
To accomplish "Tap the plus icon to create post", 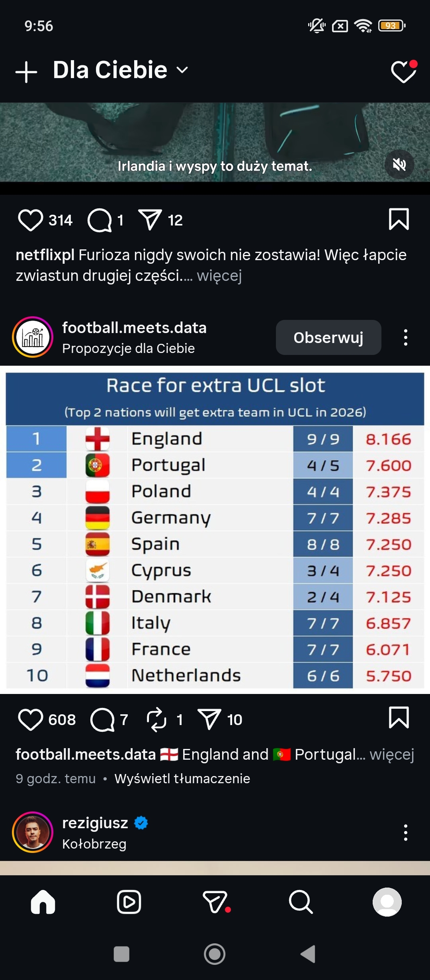I will [x=26, y=72].
